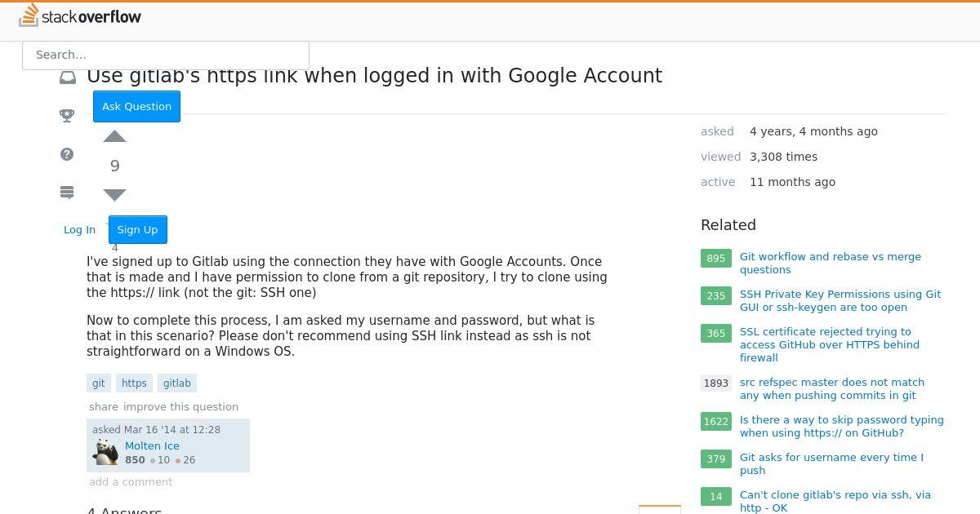This screenshot has width=980, height=514.
Task: Focus the Search input field
Action: tap(166, 55)
